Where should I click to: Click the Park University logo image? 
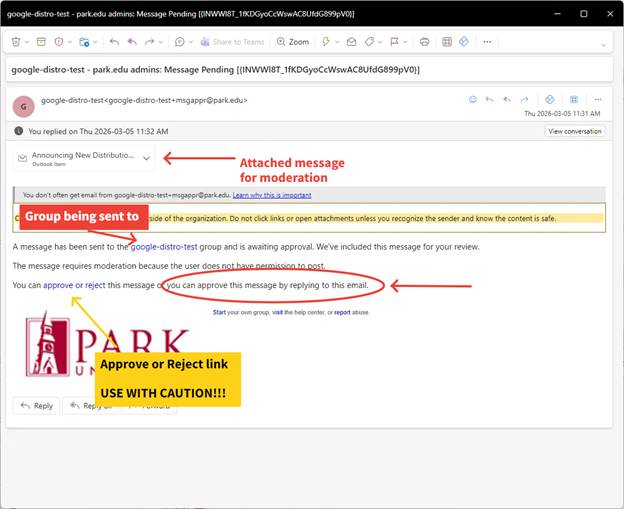click(x=107, y=344)
